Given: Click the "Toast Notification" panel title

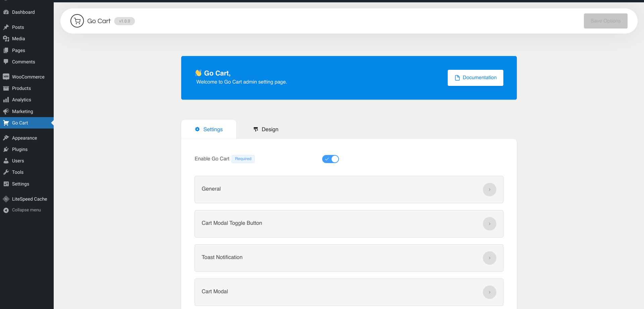Looking at the screenshot, I should [x=222, y=257].
